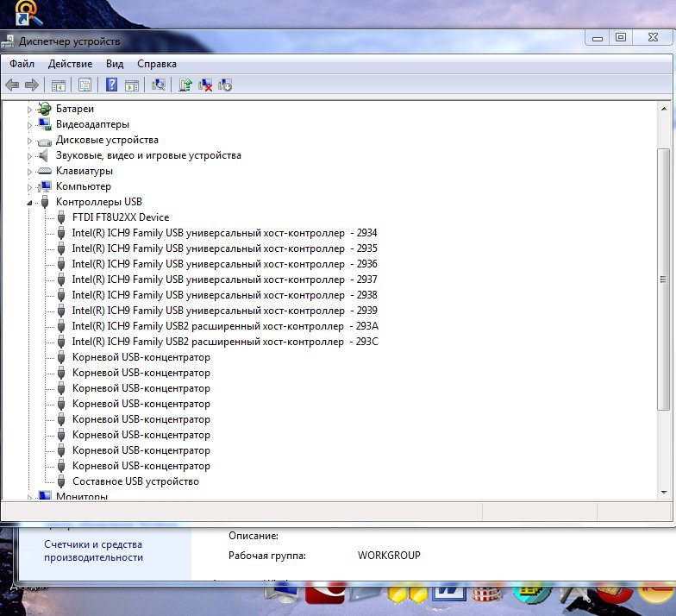Select Intel ICH9 universal host controller 2935
The image size is (676, 616).
(x=224, y=248)
